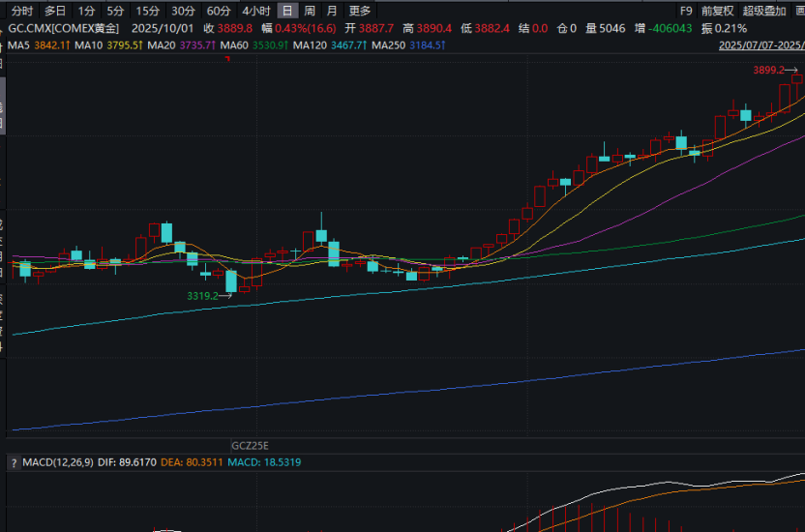
Task: Click the 3319.2 low price arrow marker
Action: click(x=209, y=296)
